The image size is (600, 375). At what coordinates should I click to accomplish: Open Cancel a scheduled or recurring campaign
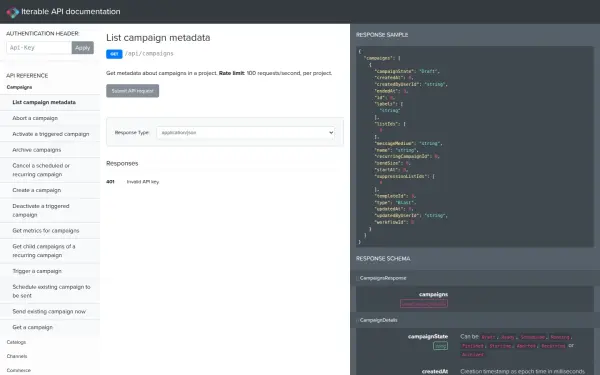click(50, 170)
